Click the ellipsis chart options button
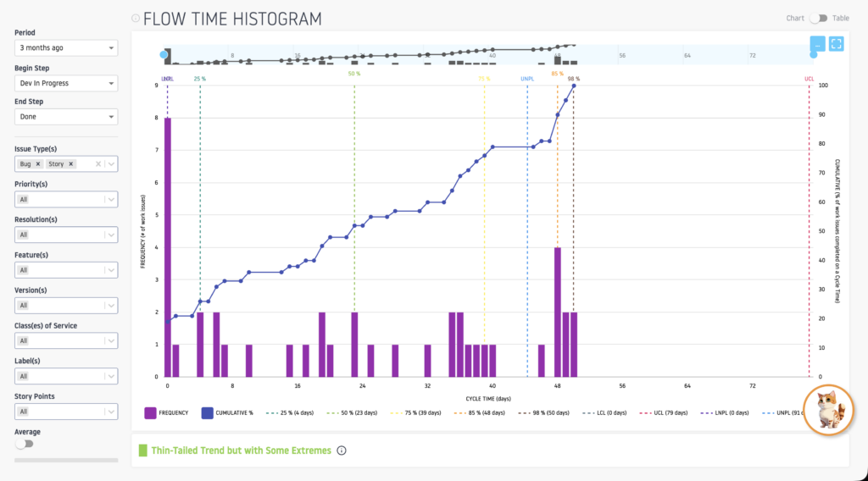This screenshot has height=481, width=868. 816,44
